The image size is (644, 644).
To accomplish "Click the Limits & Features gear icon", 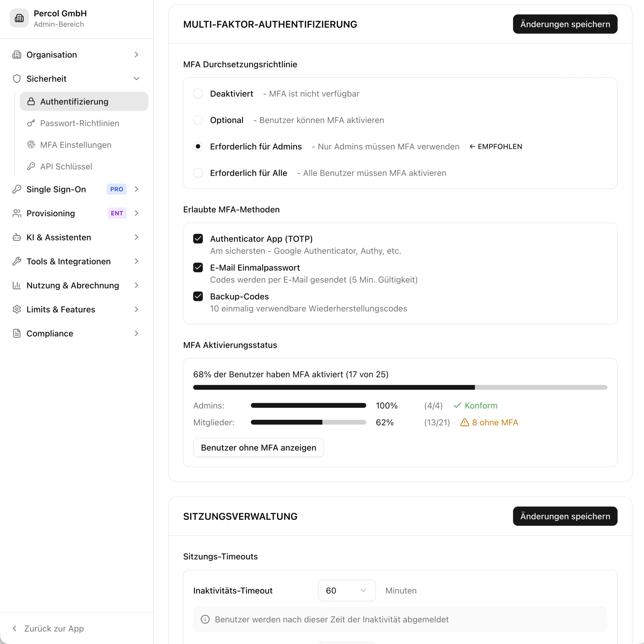I will tap(17, 309).
